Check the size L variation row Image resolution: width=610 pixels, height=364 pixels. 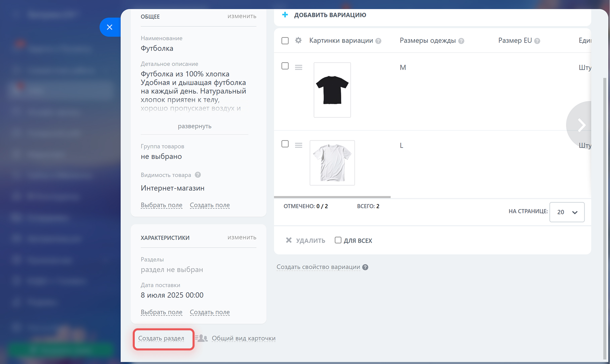coord(285,144)
